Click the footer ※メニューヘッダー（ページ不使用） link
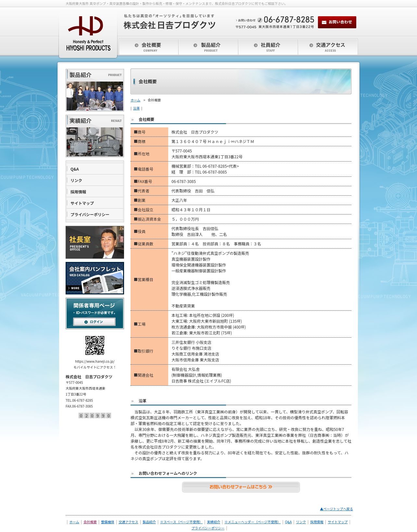417x532 pixels. [252, 522]
